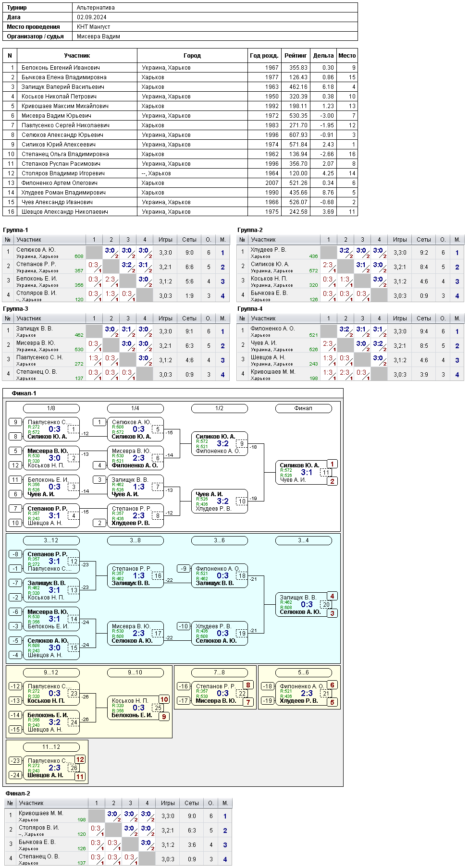
Task: Click the 9...12 round label
Action: [x=51, y=672]
